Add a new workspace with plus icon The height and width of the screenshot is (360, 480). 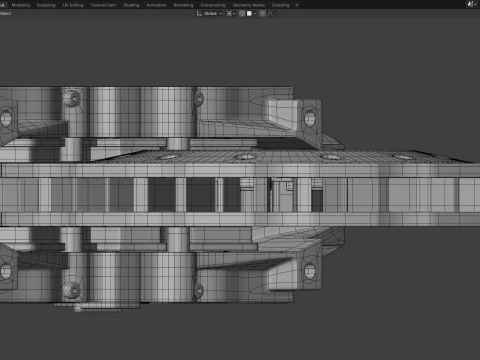point(297,5)
